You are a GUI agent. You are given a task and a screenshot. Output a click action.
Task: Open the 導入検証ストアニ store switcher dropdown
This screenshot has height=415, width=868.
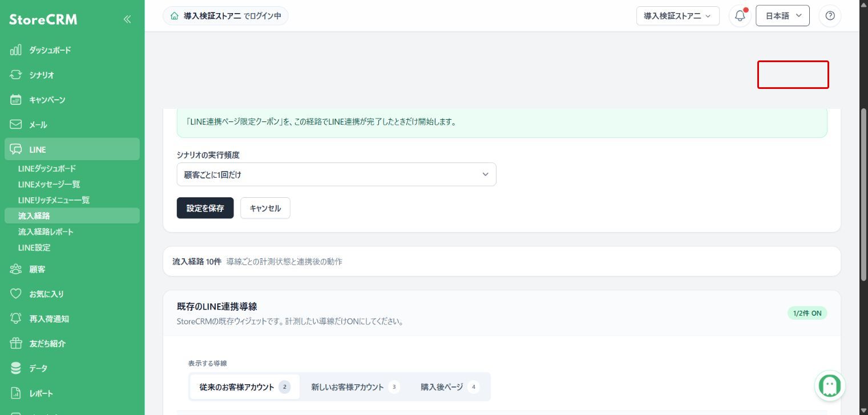point(678,16)
